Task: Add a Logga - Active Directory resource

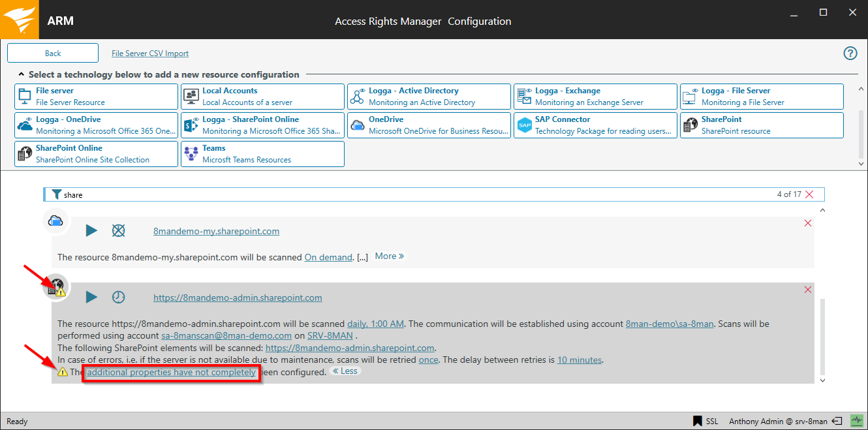Action: tap(429, 97)
